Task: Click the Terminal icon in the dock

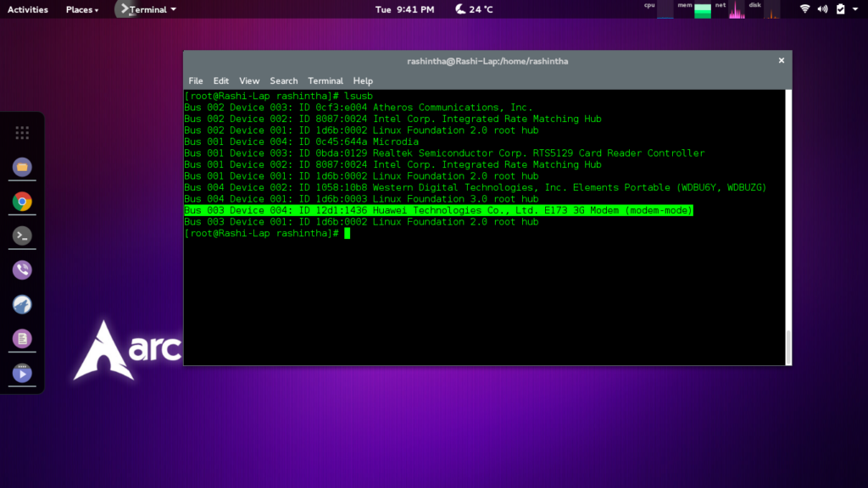Action: point(22,236)
